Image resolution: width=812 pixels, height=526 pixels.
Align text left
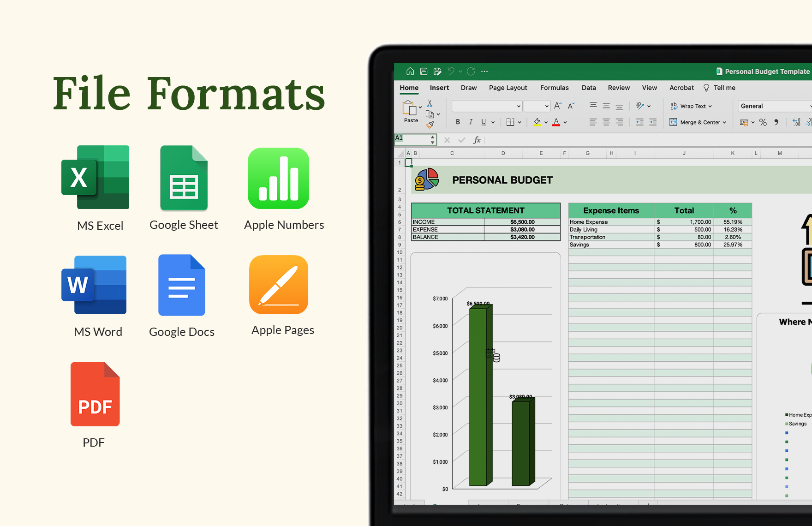(x=593, y=122)
